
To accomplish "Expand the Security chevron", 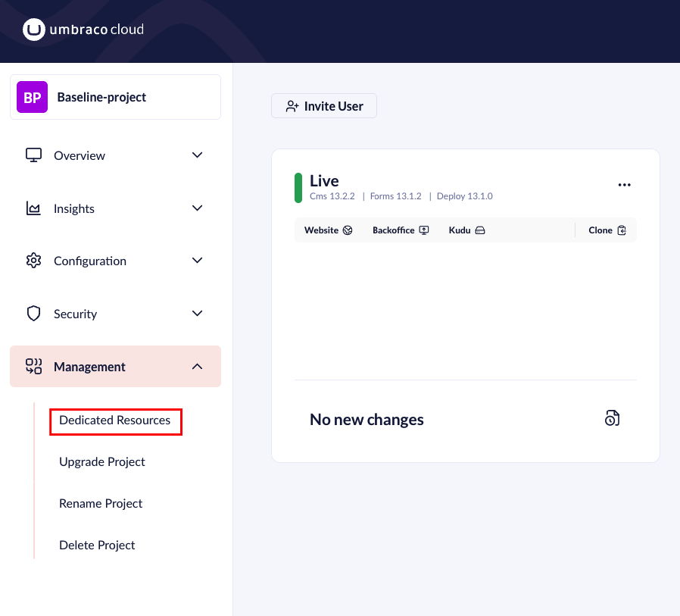I will pos(198,314).
